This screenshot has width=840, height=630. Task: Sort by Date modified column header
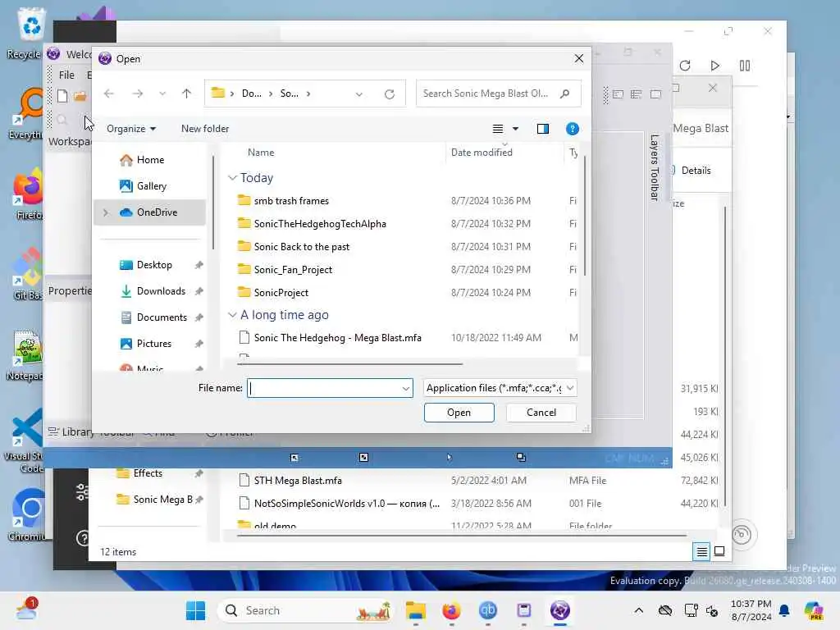[x=482, y=153]
